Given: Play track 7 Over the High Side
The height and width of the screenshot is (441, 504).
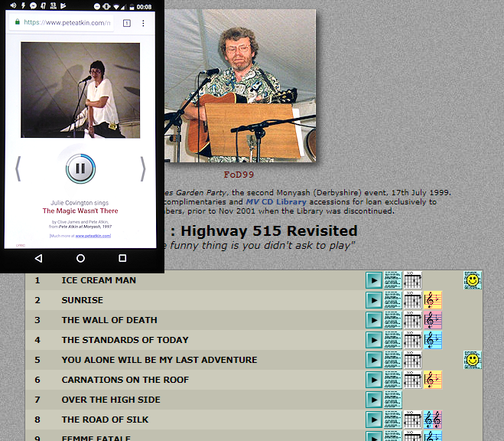Looking at the screenshot, I should click(374, 400).
